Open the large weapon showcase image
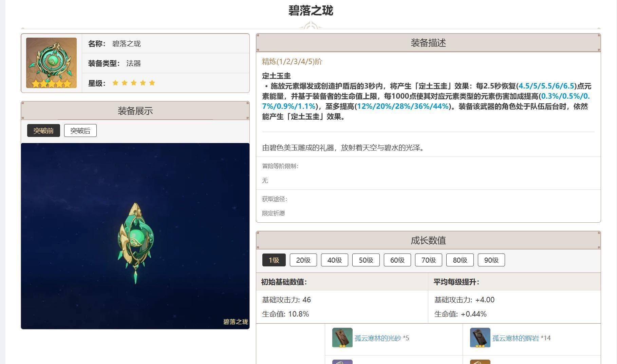Image resolution: width=617 pixels, height=364 pixels. 135,236
